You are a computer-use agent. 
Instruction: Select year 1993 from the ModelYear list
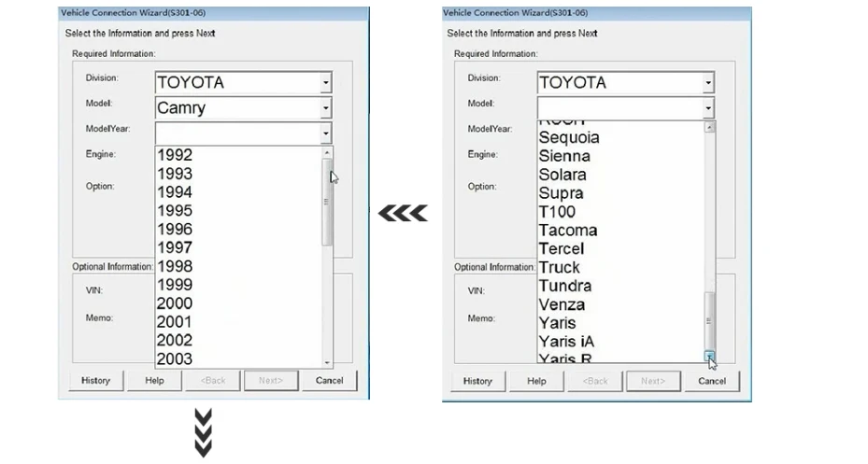pyautogui.click(x=238, y=174)
